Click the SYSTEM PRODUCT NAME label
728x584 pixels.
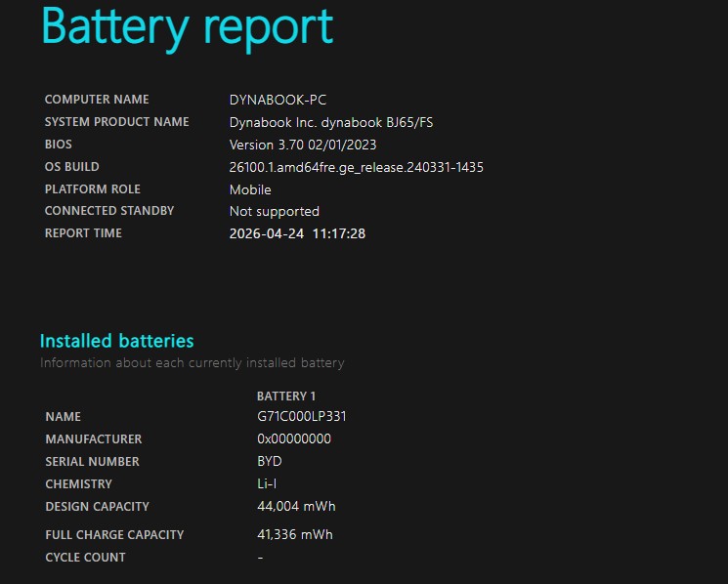click(x=116, y=122)
